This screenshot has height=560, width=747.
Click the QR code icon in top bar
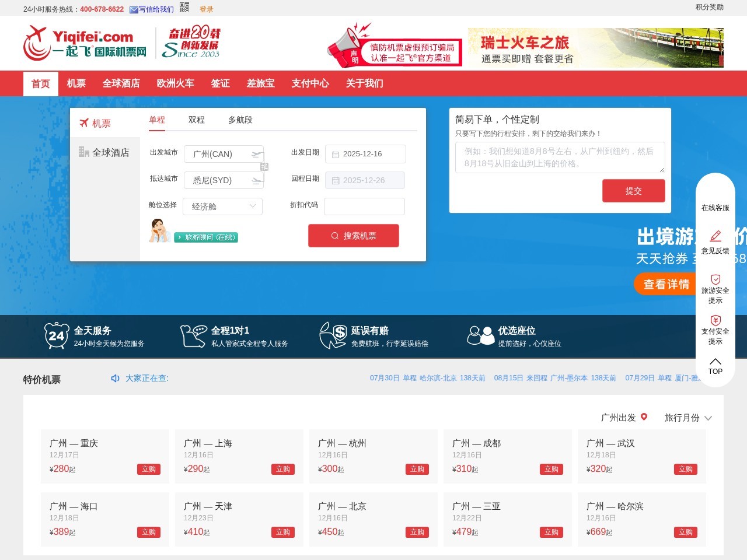point(183,8)
